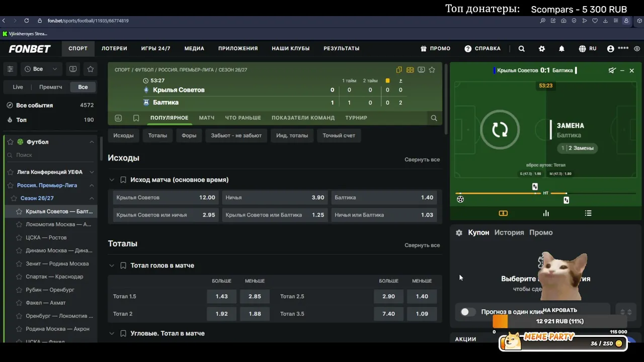Expand Лига Конференций УЕФА
Viewport: 644px width, 362px height.
coord(92,172)
